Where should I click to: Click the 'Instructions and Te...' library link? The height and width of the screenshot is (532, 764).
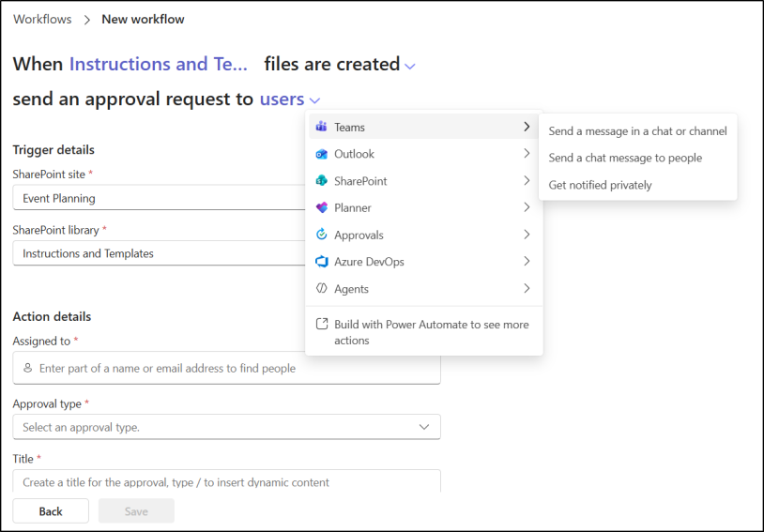tap(159, 65)
